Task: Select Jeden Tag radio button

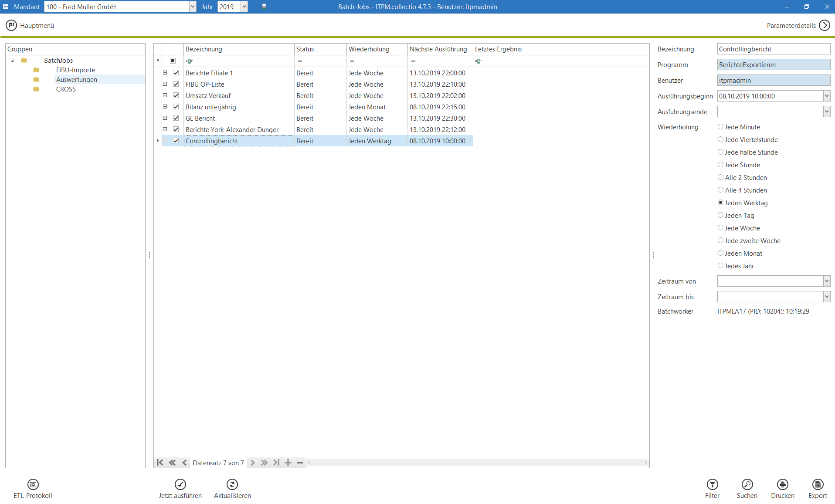Action: [721, 215]
